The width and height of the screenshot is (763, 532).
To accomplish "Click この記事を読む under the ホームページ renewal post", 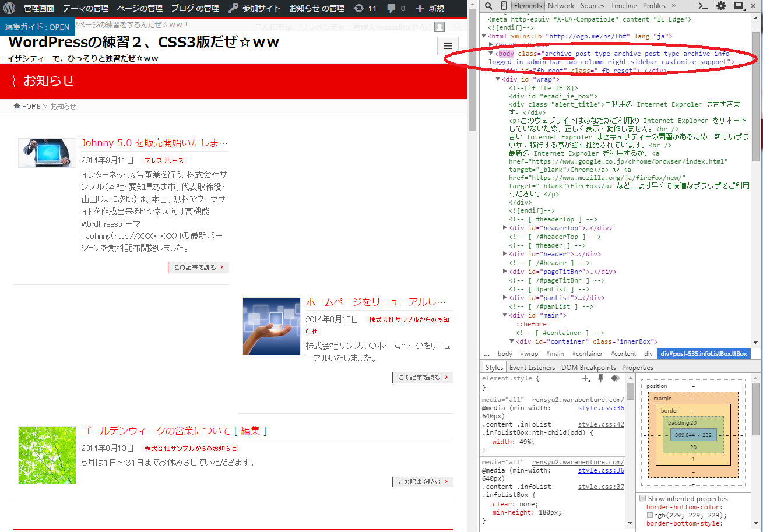I will point(423,378).
